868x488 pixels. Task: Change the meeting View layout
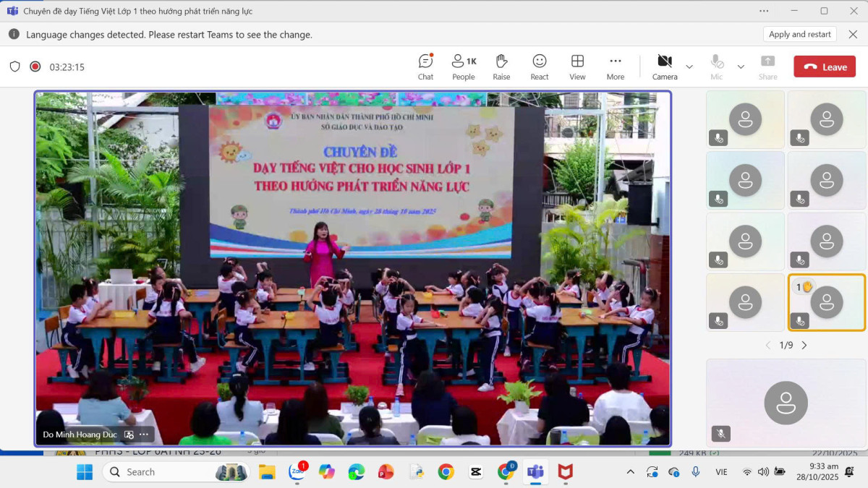[x=577, y=67]
